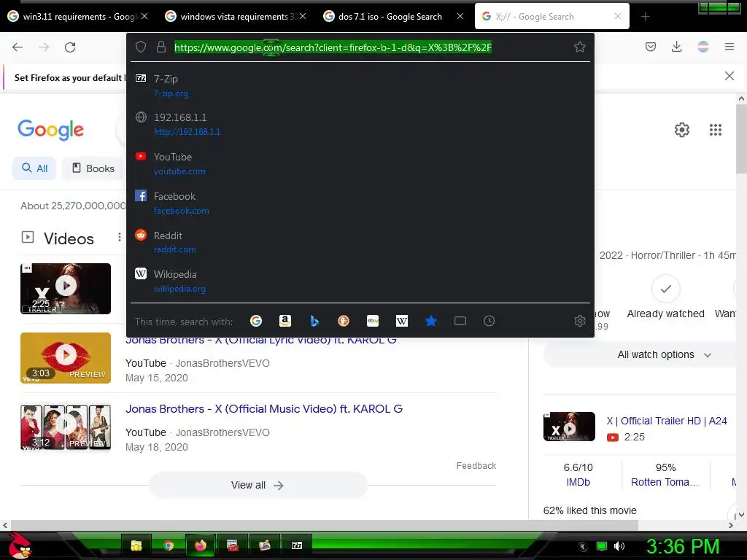
Task: Open the Firefox account avatar menu
Action: [x=703, y=47]
